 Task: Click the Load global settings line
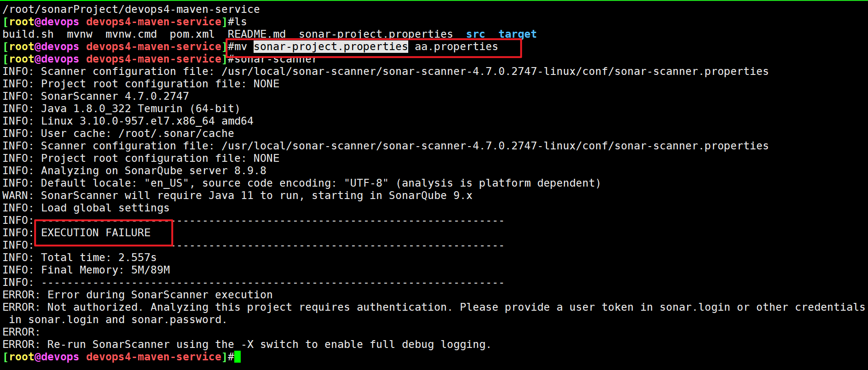[86, 208]
